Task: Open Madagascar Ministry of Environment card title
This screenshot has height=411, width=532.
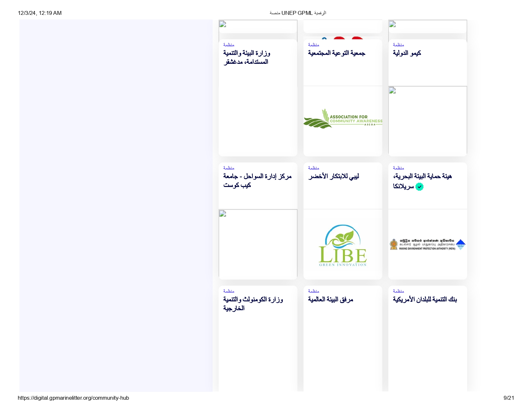Action: pyautogui.click(x=247, y=57)
